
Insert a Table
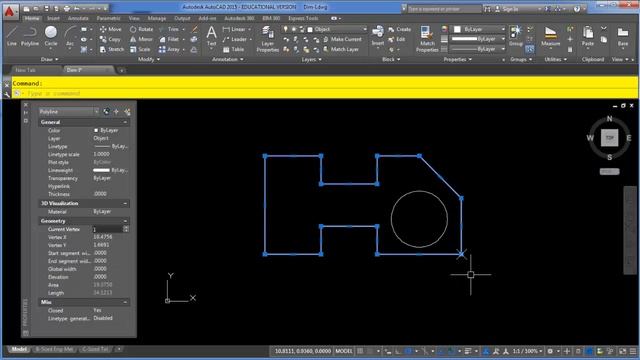(233, 49)
